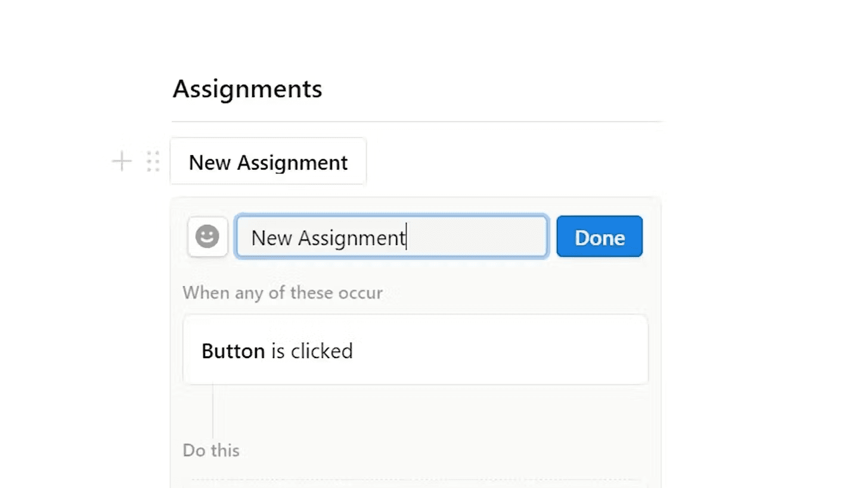Image resolution: width=868 pixels, height=488 pixels.
Task: Open the smiley emoji icon picker
Action: (x=207, y=237)
